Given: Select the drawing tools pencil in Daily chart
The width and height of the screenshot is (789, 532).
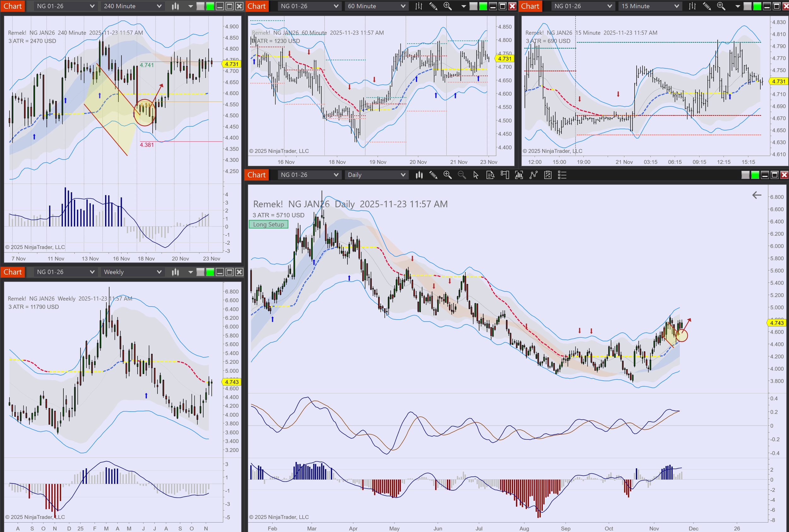Looking at the screenshot, I should pyautogui.click(x=433, y=175).
